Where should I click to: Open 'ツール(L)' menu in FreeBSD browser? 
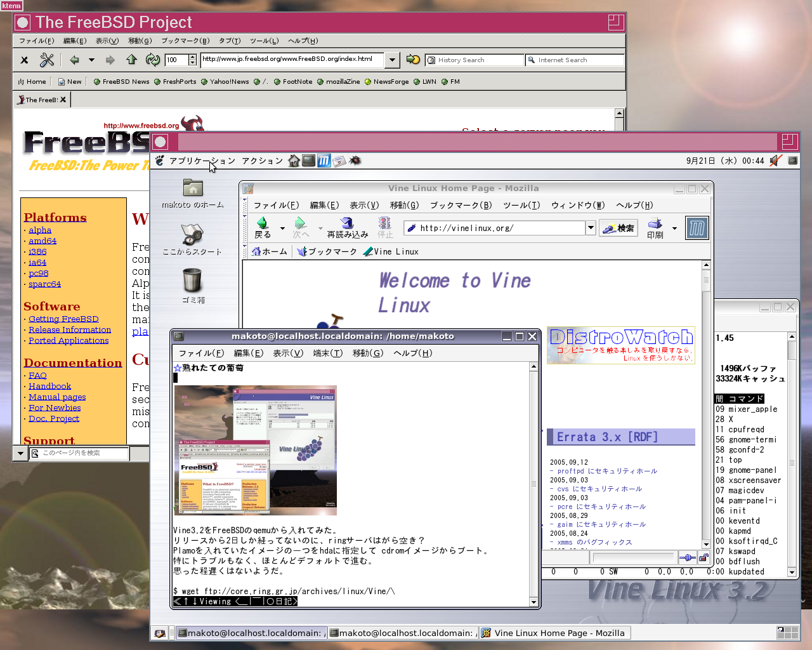(x=264, y=41)
